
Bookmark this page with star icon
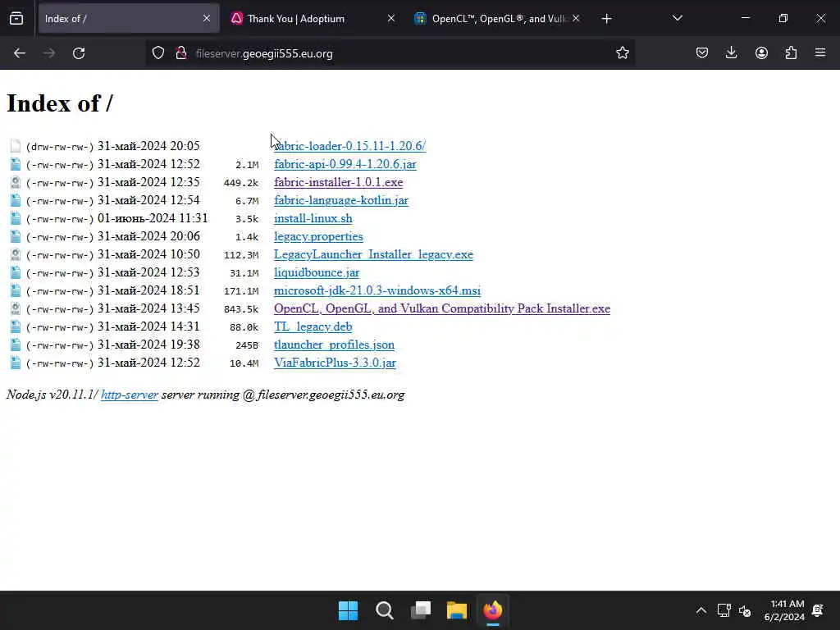622,53
